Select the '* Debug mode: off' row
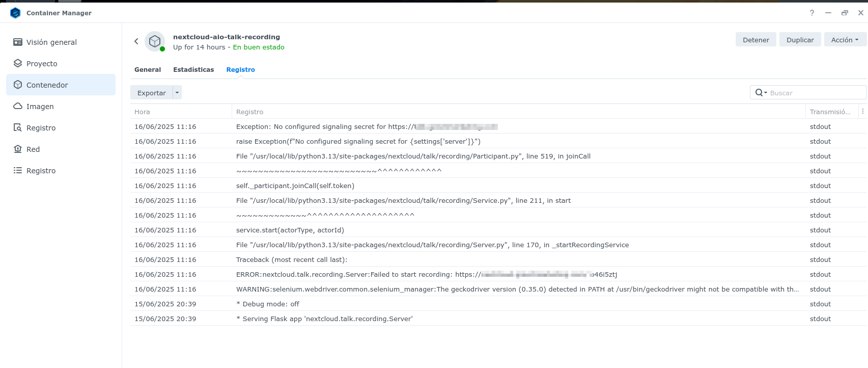 [x=498, y=304]
